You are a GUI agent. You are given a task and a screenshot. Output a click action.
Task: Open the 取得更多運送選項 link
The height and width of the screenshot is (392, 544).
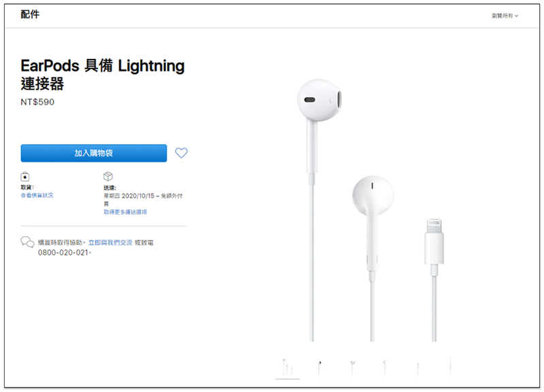point(125,212)
